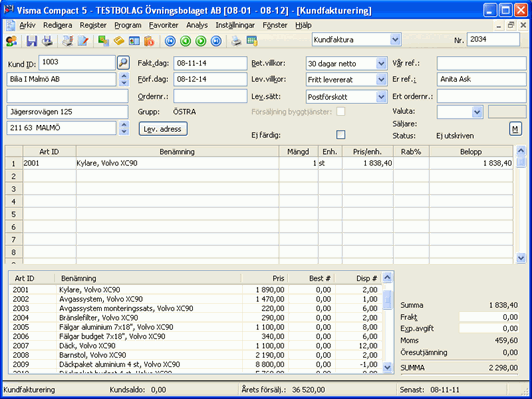Minimize the inner Kundfakturering document window
Viewport: 532px width, 399px height.
click(x=499, y=25)
